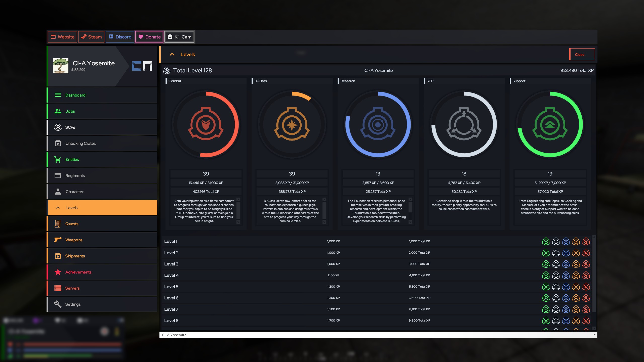Go to the Jobs menu
Viewport: 644px width, 362px height.
102,111
